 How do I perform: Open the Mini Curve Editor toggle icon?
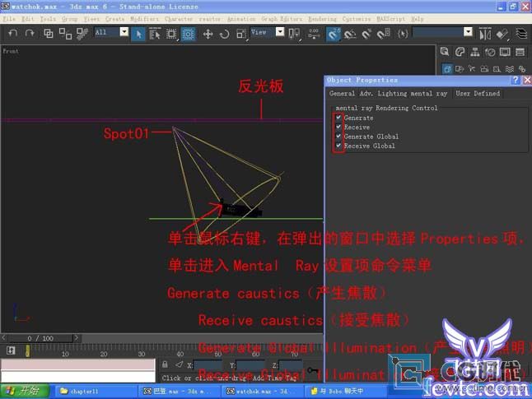click(11, 350)
